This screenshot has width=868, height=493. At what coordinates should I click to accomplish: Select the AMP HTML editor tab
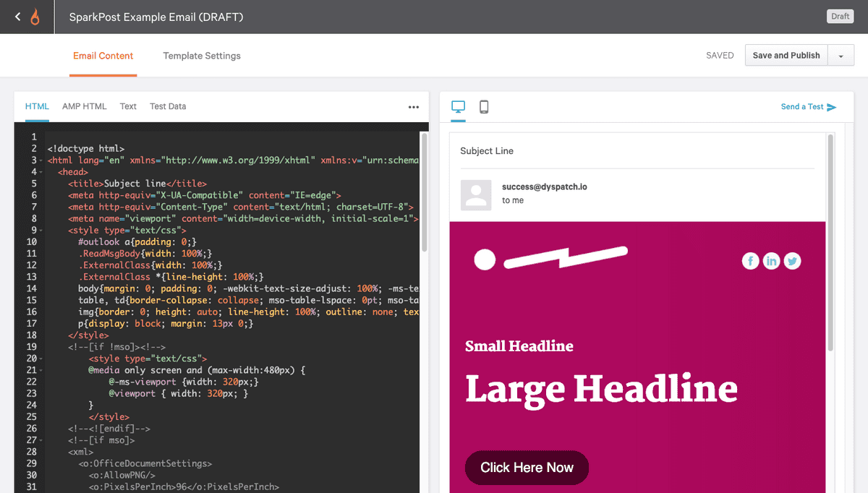[85, 106]
